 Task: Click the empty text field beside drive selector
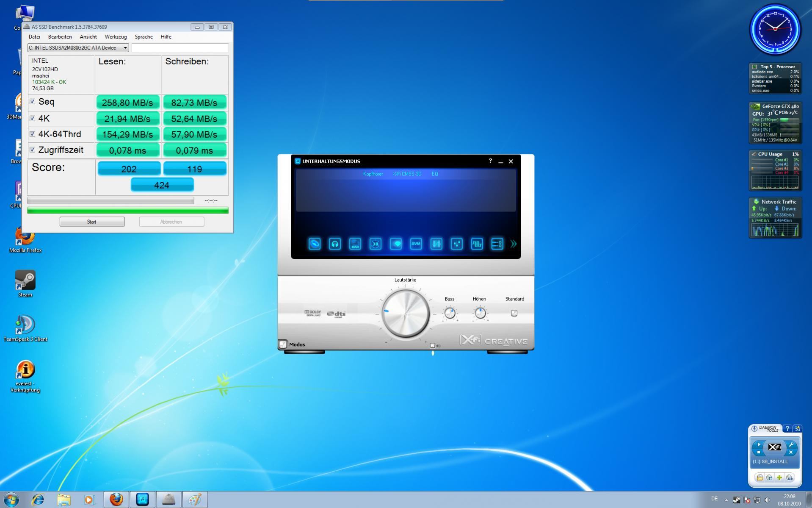[x=180, y=48]
